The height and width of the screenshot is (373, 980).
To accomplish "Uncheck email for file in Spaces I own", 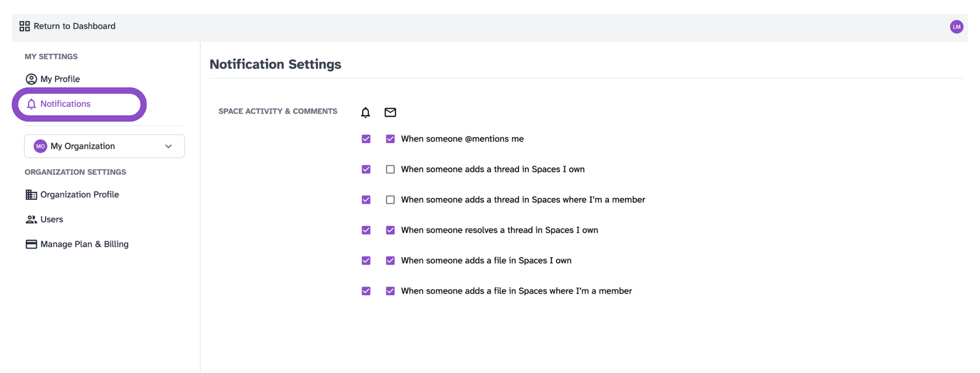I will [x=390, y=261].
